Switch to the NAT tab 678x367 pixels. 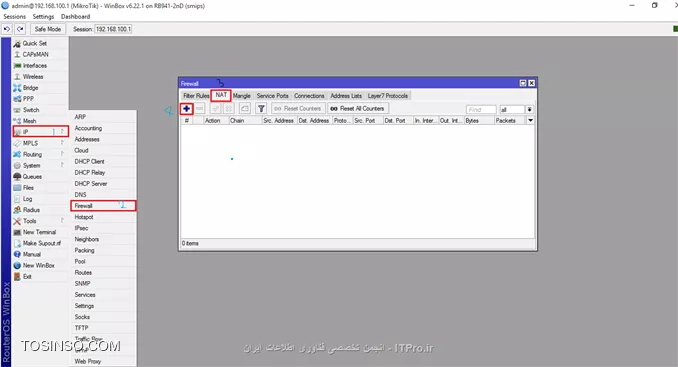click(x=221, y=95)
